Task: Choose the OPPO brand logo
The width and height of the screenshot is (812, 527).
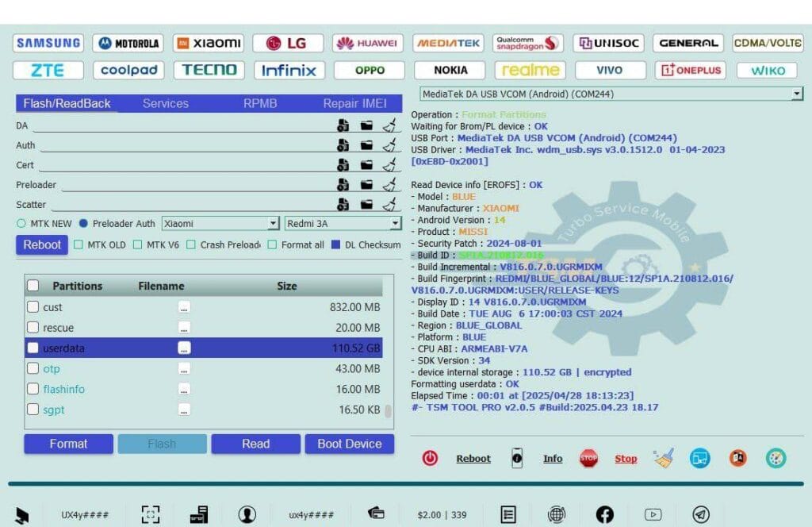Action: click(x=370, y=70)
